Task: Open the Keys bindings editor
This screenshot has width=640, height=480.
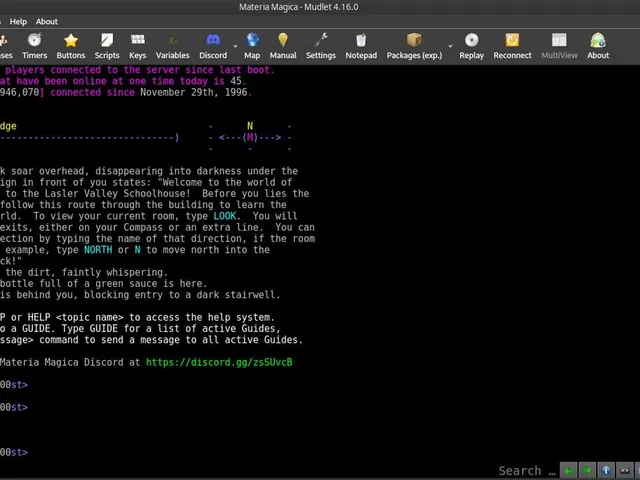Action: coord(138,46)
